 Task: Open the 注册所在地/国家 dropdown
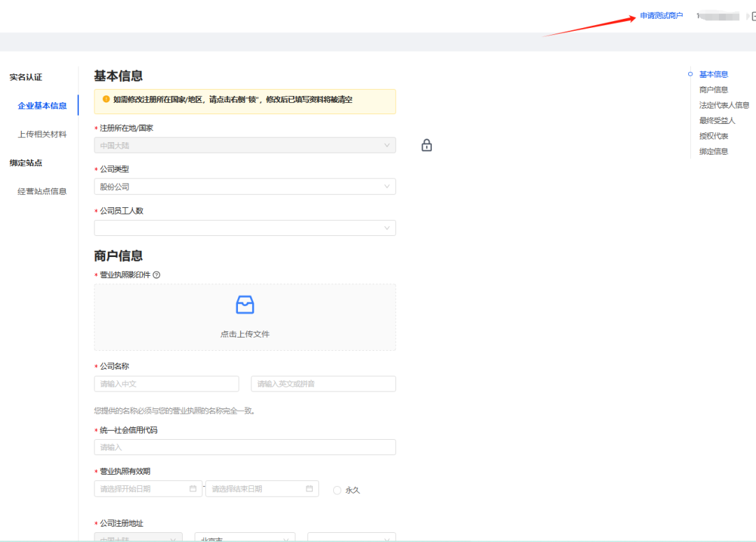click(244, 145)
